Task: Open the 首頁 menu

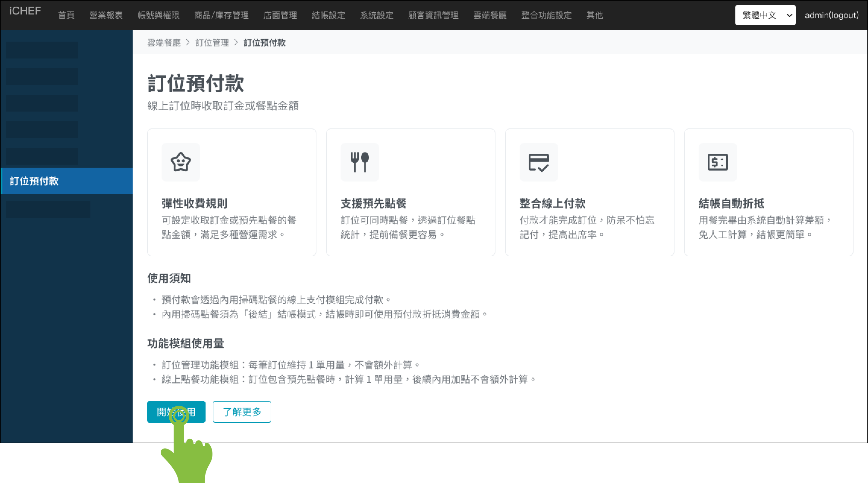Action: [66, 15]
